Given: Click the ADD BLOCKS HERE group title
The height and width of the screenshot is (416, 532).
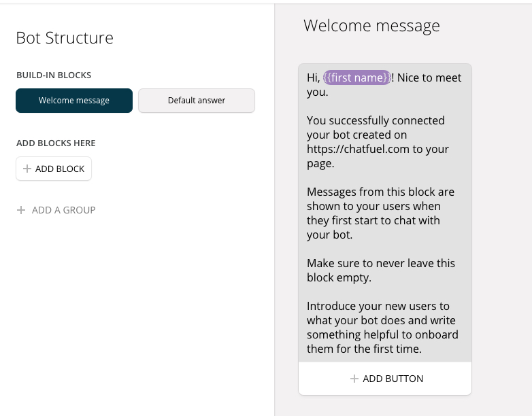Looking at the screenshot, I should click(56, 143).
